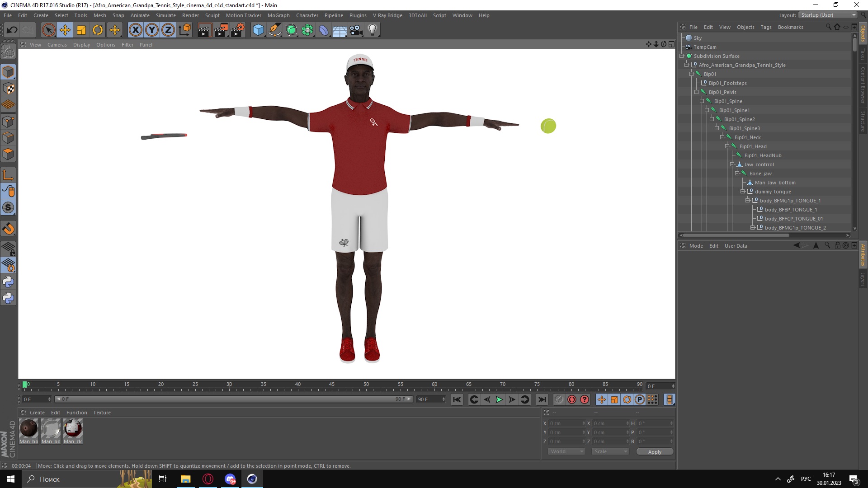Viewport: 868px width, 488px height.
Task: Toggle parameter keyframe recording P icon
Action: click(x=640, y=399)
